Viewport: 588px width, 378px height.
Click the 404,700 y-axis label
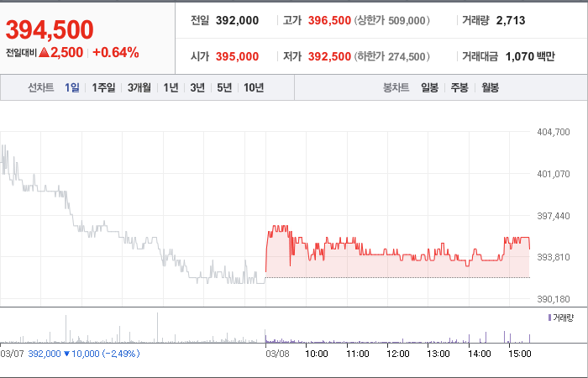click(x=554, y=132)
